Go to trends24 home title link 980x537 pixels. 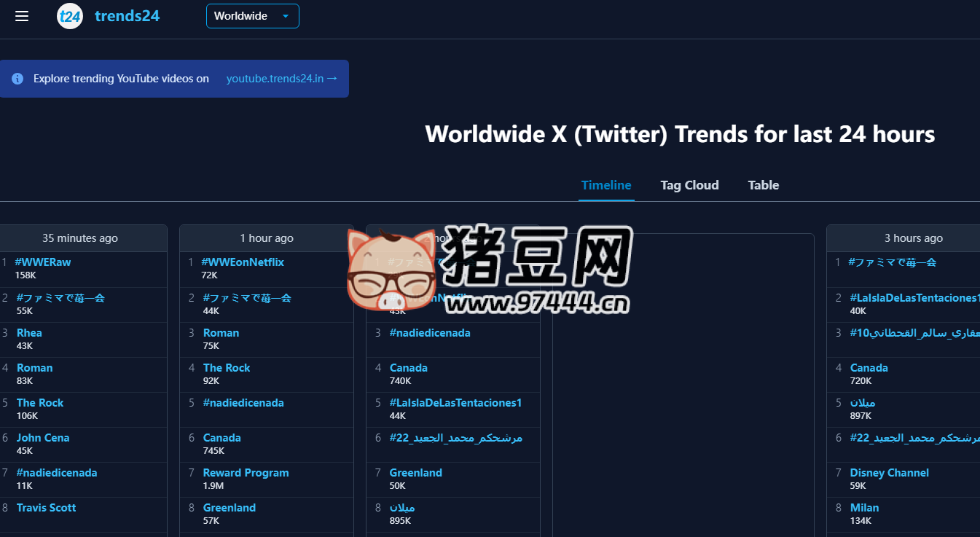128,16
